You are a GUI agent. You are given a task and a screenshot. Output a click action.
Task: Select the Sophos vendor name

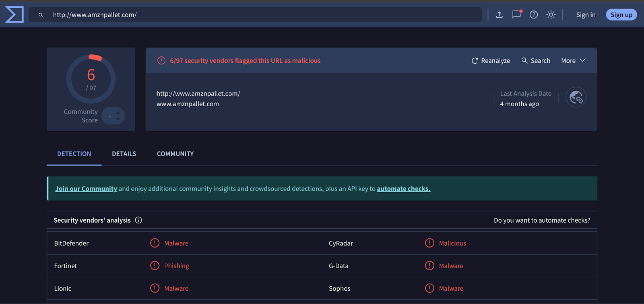click(340, 288)
